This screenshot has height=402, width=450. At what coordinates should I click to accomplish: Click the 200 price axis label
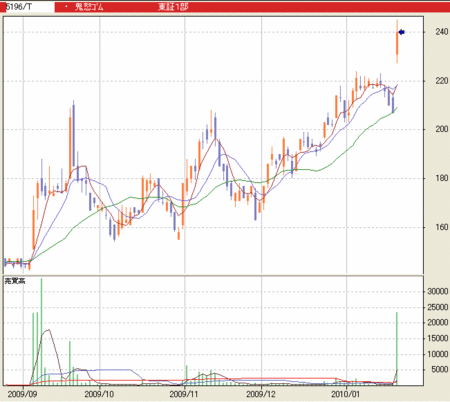click(x=442, y=129)
